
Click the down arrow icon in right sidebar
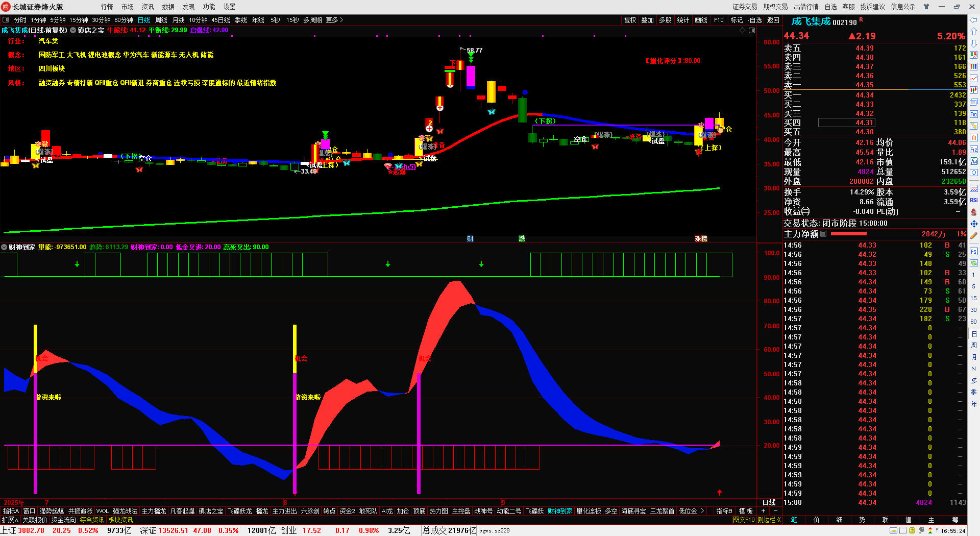pyautogui.click(x=973, y=43)
